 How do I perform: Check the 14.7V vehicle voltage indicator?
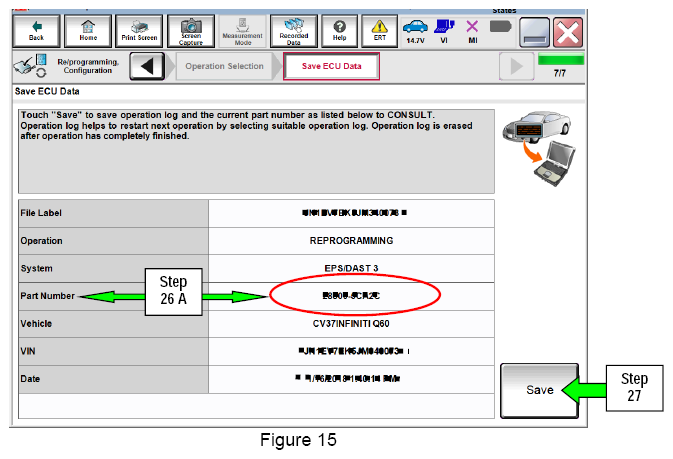(x=415, y=31)
